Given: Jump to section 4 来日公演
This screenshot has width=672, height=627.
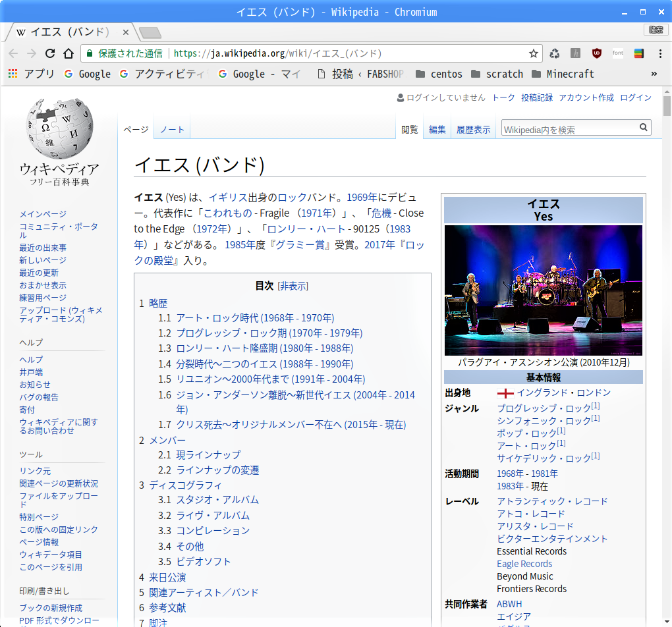Looking at the screenshot, I should [x=167, y=578].
